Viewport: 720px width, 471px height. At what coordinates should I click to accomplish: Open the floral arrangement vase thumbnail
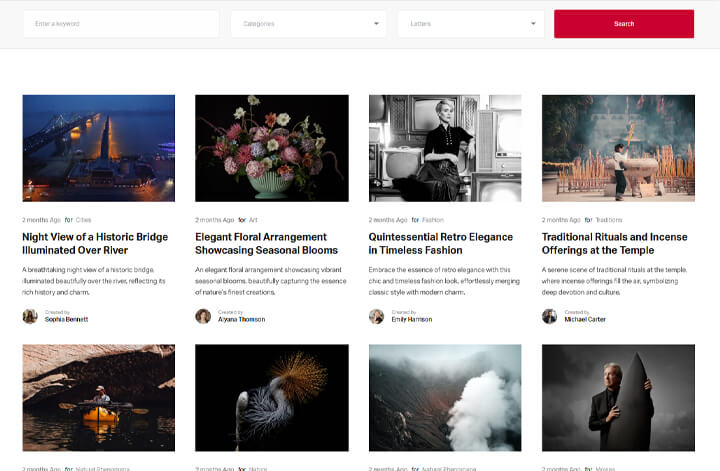[x=272, y=148]
